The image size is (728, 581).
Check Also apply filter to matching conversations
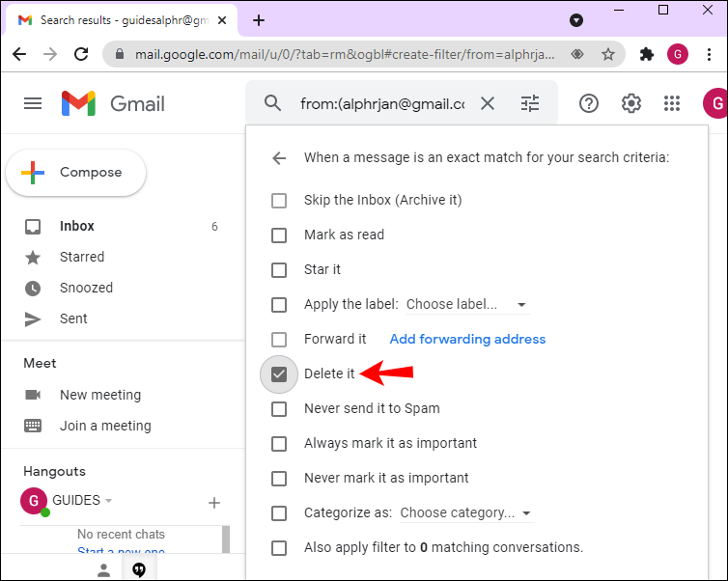(x=279, y=548)
